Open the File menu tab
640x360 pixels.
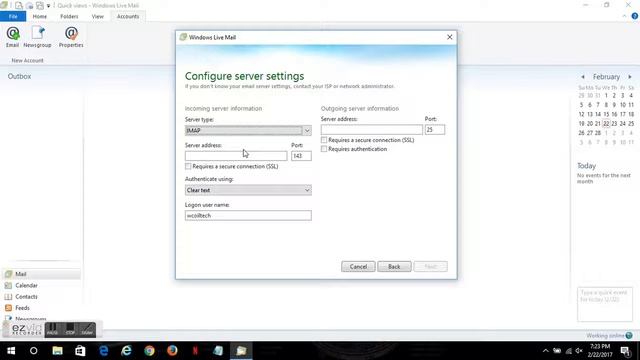(13, 16)
